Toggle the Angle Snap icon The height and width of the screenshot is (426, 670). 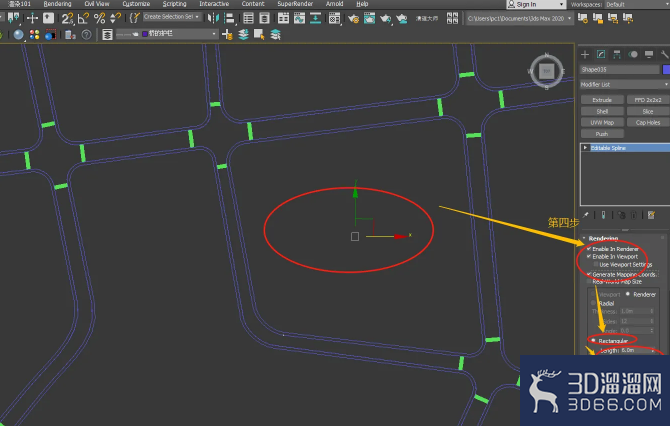[x=83, y=18]
